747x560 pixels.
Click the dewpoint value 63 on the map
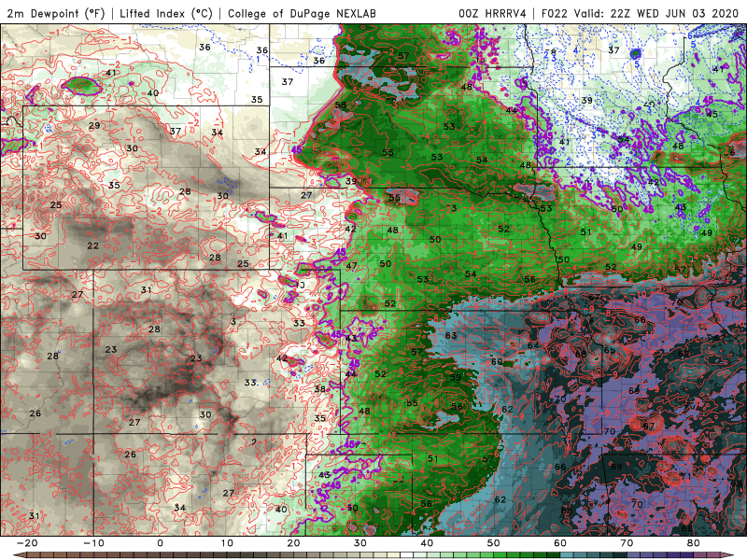[x=451, y=335]
